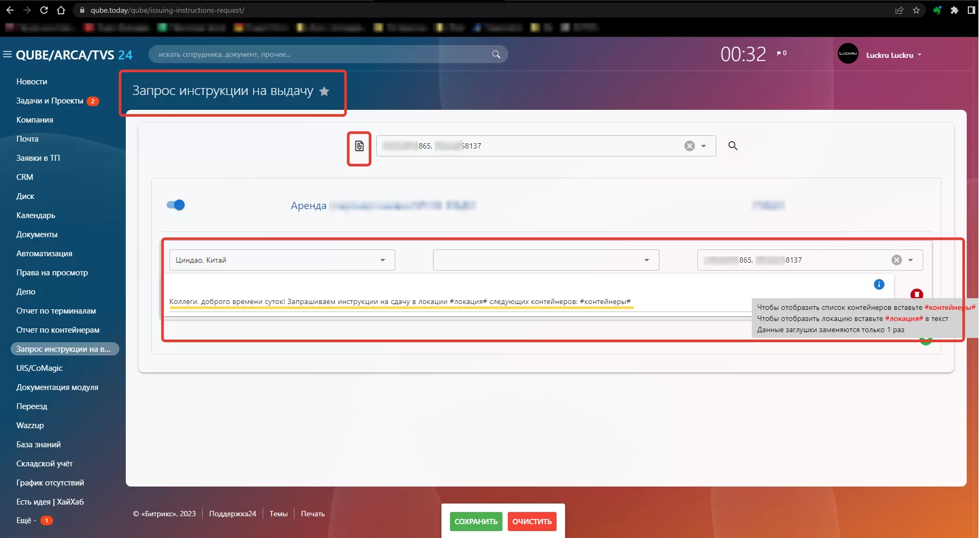Screen dimensions: 980x538
Task: Expand the top container numbers dropdown
Action: 704,146
